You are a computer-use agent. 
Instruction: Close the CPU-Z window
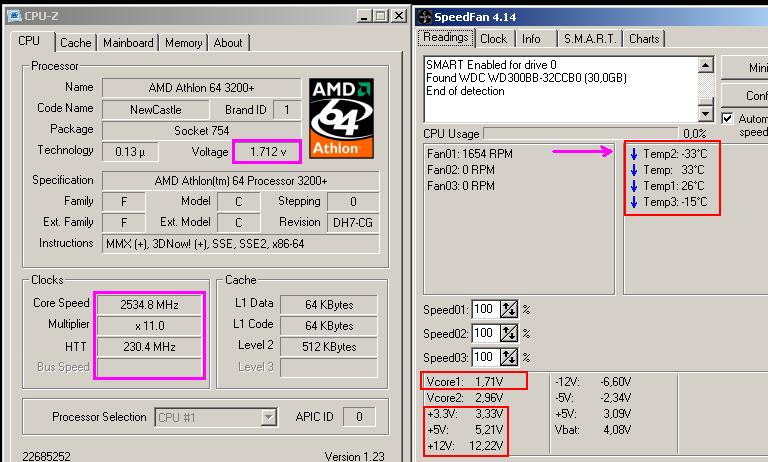[x=399, y=16]
